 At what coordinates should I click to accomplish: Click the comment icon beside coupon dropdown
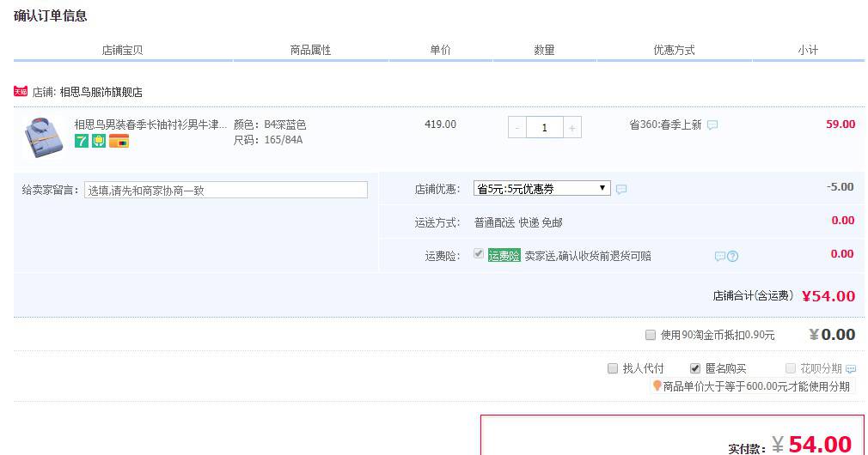tap(621, 189)
